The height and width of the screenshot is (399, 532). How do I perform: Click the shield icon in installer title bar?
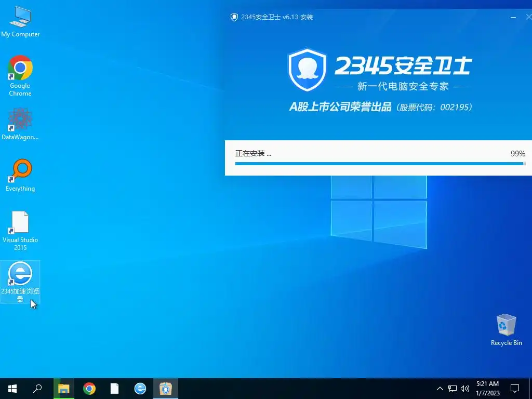point(234,17)
